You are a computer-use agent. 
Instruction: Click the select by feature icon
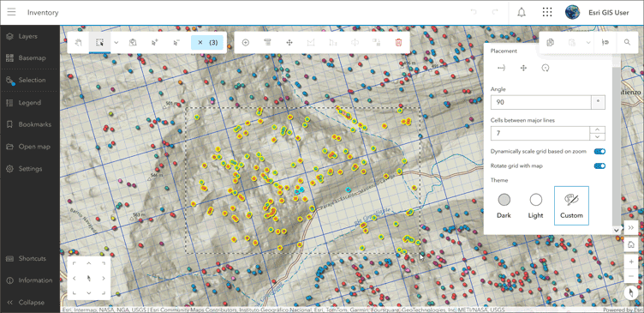tap(132, 42)
